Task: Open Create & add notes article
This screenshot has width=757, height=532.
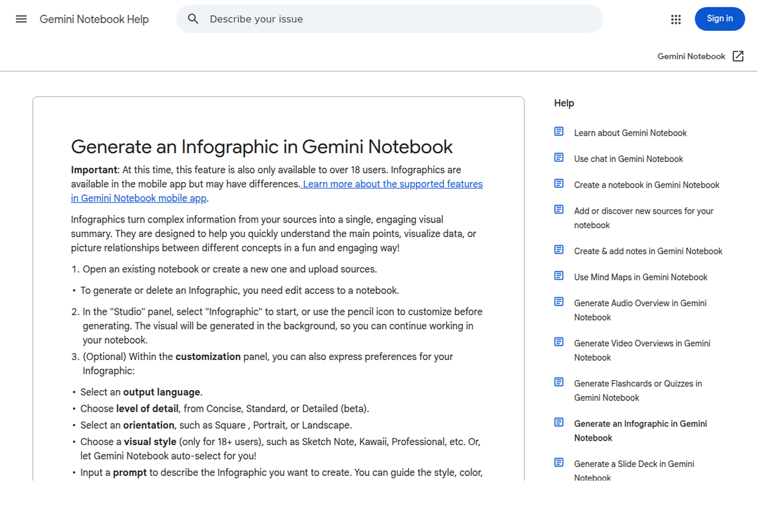Action: (x=648, y=251)
